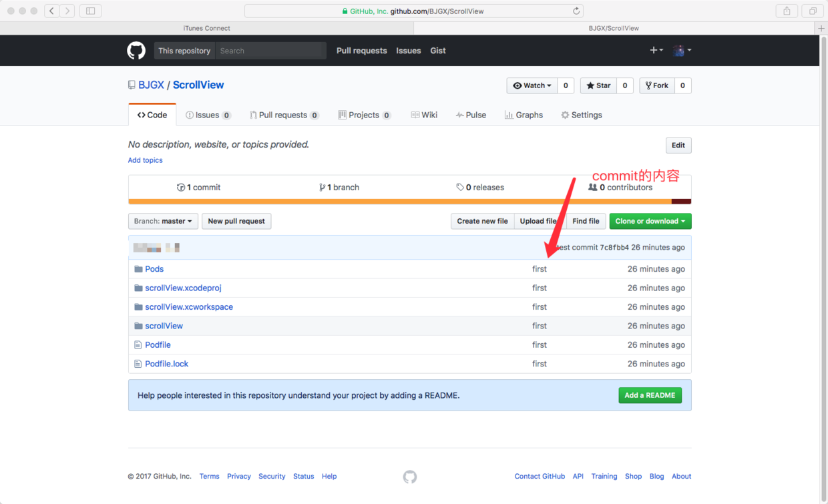828x504 pixels.
Task: Expand the Clone or download dropdown
Action: point(650,221)
